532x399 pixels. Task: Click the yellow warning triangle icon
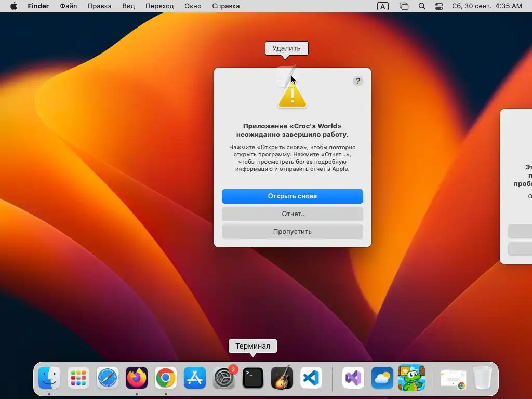coord(292,96)
